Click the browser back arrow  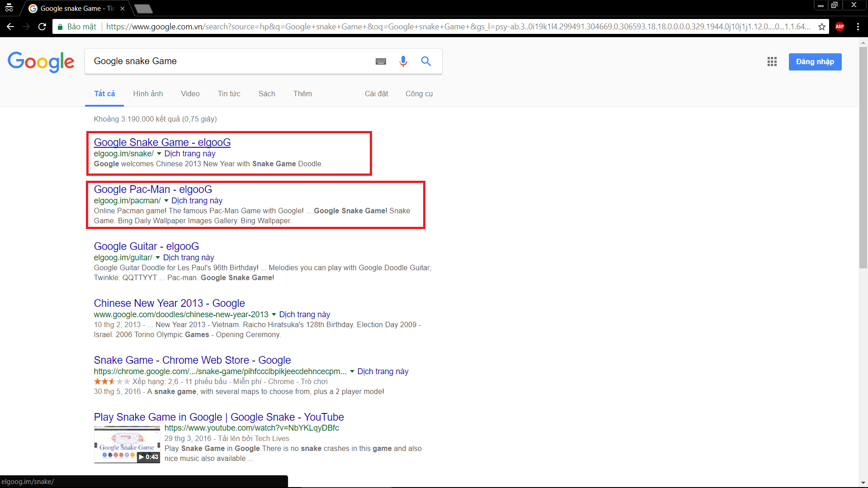(x=10, y=26)
